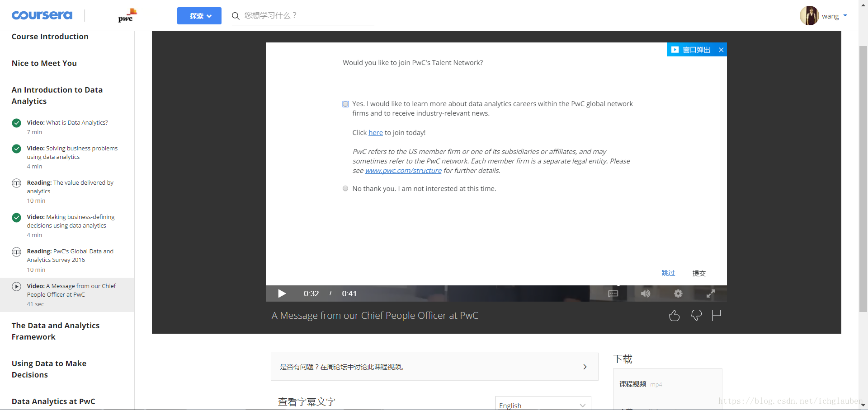Click the page vertical scrollbar
Screen dimensions: 868x410
coord(863,178)
